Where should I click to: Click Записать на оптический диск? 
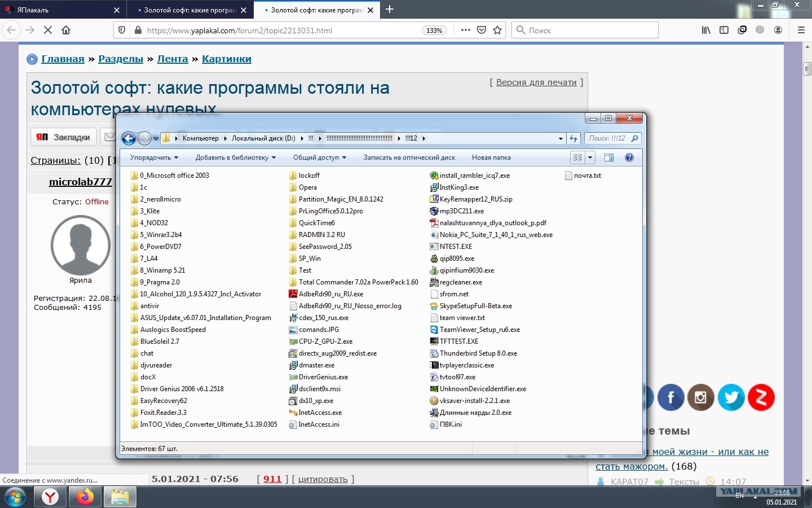click(409, 157)
